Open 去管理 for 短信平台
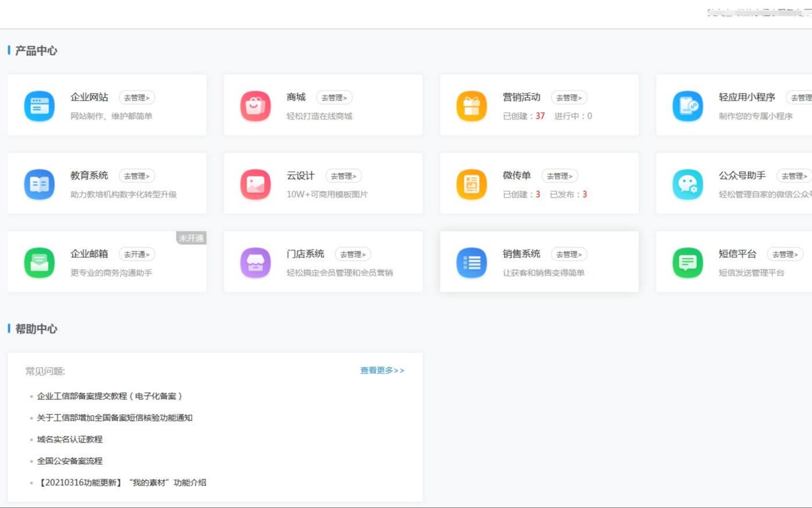The image size is (812, 508). (x=785, y=254)
